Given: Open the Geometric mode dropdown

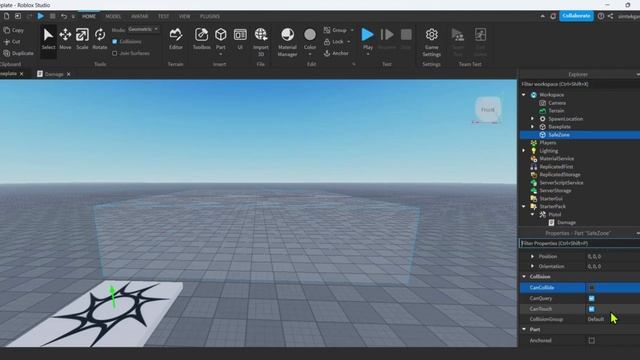Looking at the screenshot, I should click(x=143, y=29).
